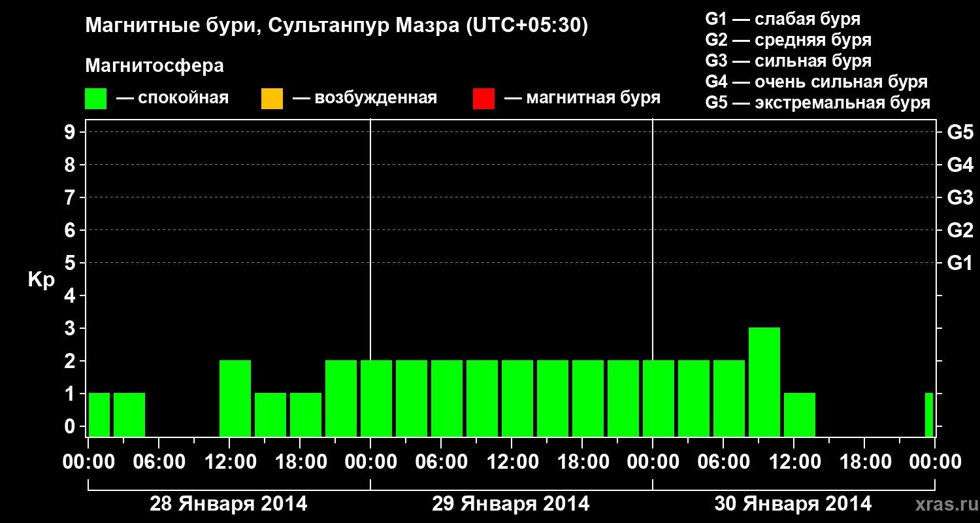Click the Kp axis title
Screen dimensions: 980x523
41,280
